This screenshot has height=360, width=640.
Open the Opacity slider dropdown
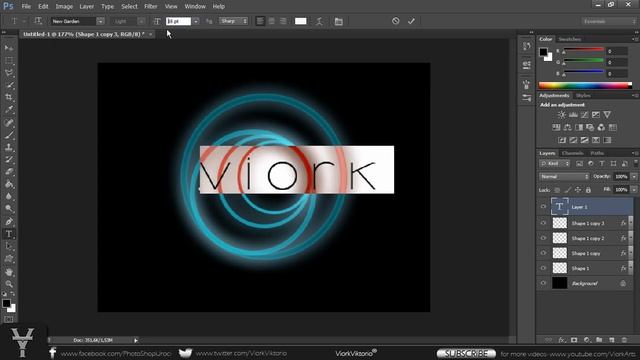(634, 177)
